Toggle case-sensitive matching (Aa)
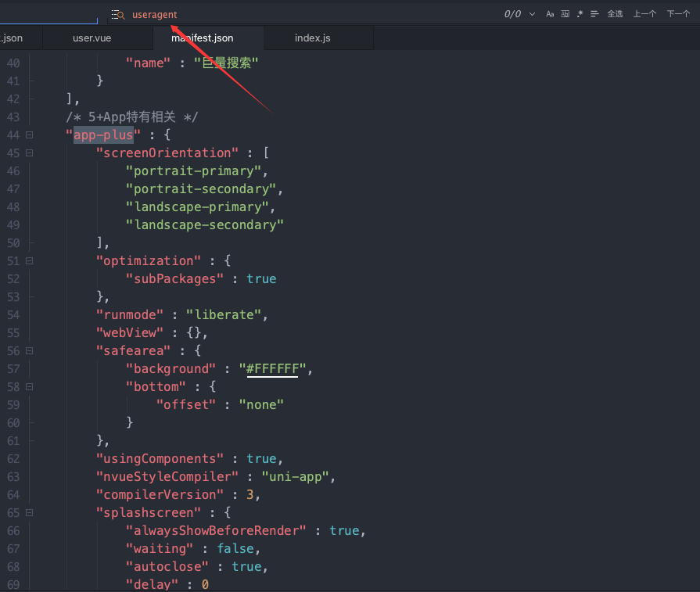Image resolution: width=700 pixels, height=592 pixels. [x=550, y=14]
